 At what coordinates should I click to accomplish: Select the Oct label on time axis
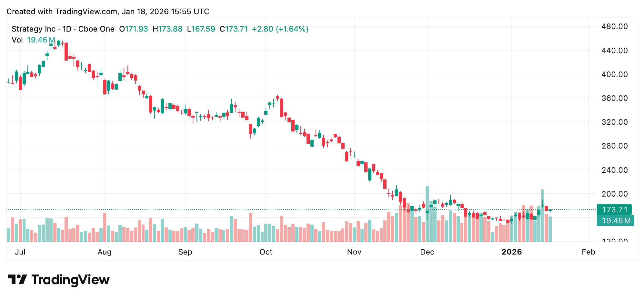point(266,252)
